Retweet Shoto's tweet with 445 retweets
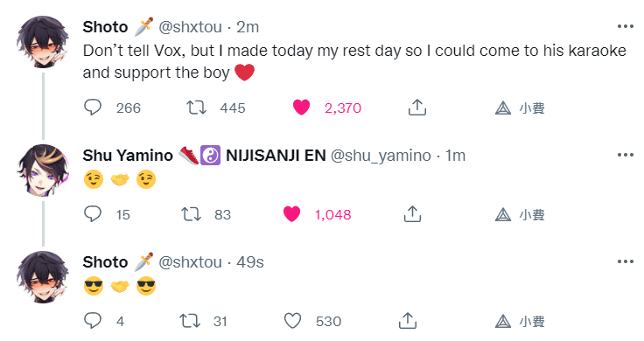This screenshot has height=341, width=644. (196, 108)
